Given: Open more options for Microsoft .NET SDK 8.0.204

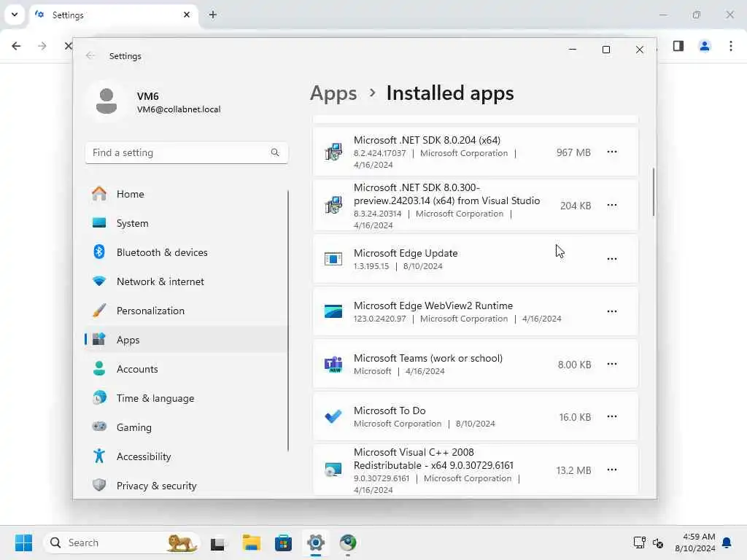Looking at the screenshot, I should [612, 152].
